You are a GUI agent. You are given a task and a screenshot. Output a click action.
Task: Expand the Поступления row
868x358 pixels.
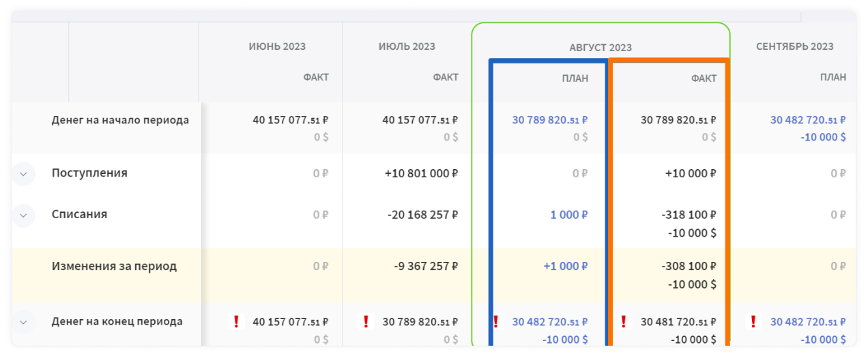tap(23, 174)
